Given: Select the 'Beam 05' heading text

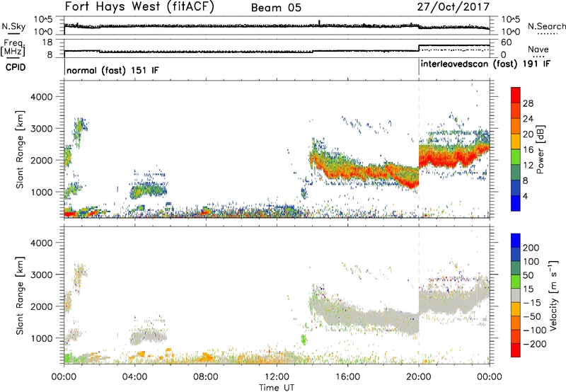Looking at the screenshot, I should click(x=276, y=8).
